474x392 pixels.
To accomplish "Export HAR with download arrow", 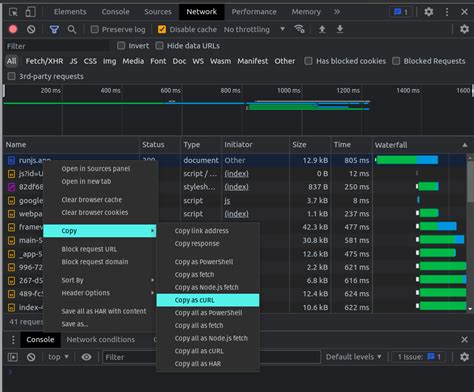I will pos(340,29).
